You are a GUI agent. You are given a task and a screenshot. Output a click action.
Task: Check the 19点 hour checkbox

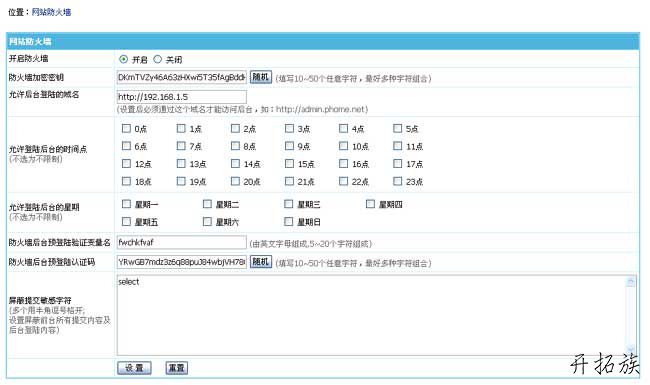[x=181, y=181]
